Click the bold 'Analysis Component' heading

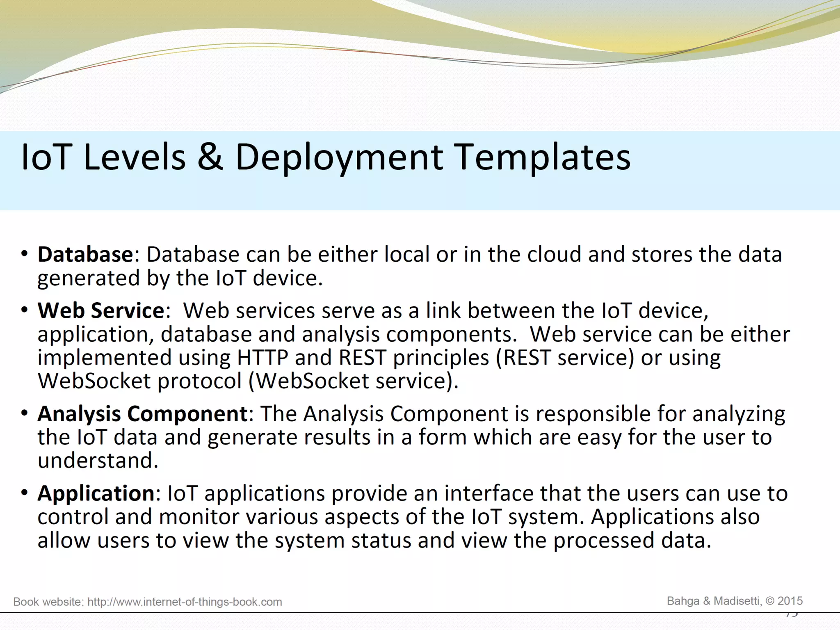pyautogui.click(x=142, y=413)
